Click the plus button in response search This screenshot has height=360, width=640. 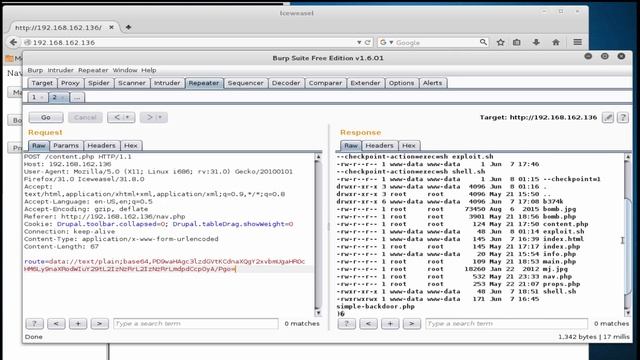[390, 324]
